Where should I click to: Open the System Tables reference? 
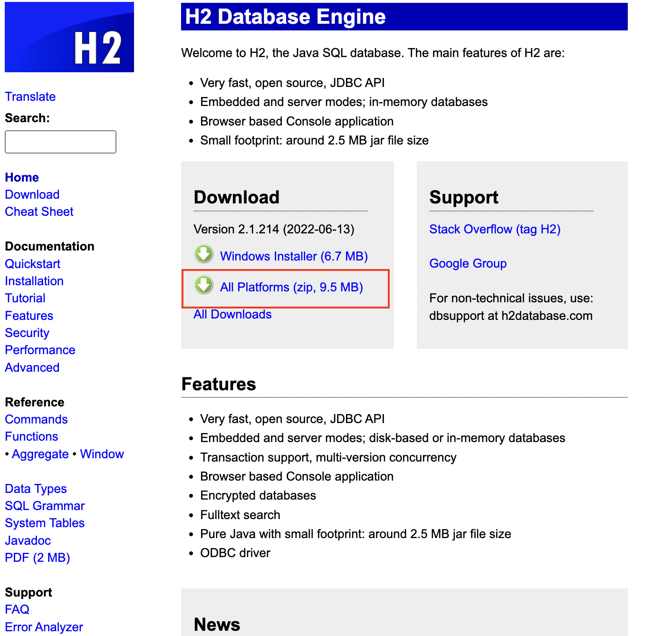click(x=45, y=523)
